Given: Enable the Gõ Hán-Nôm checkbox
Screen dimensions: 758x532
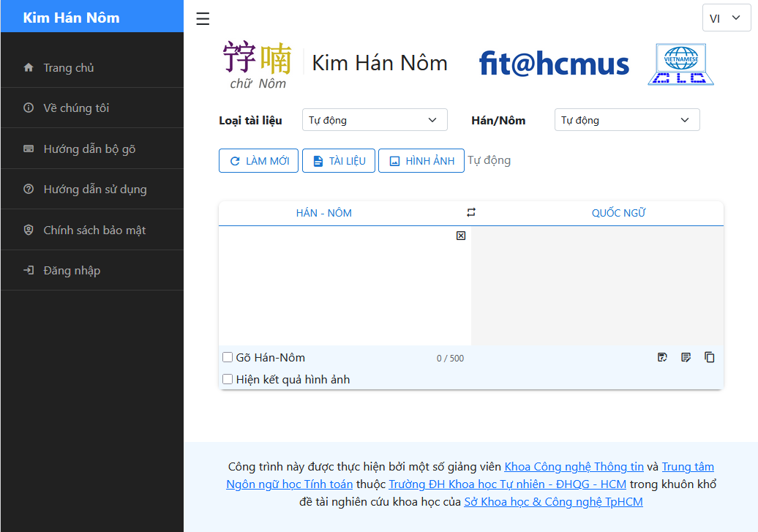Looking at the screenshot, I should (228, 358).
